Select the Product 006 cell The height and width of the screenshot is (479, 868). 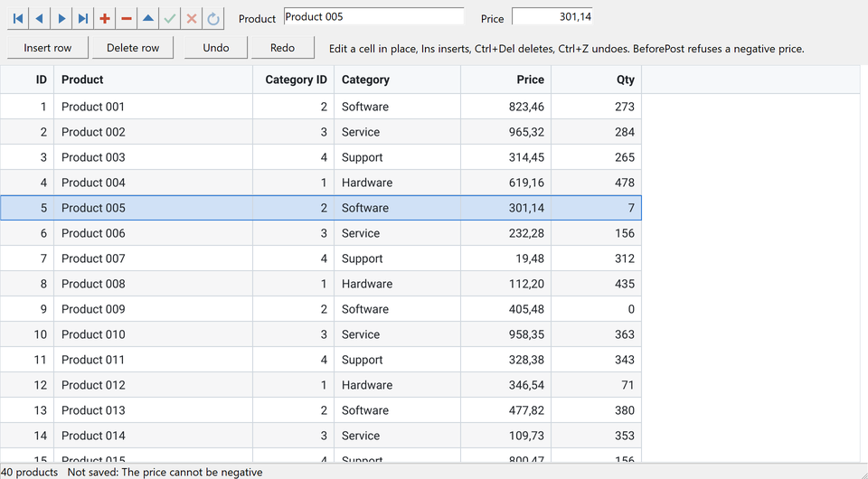pos(154,233)
